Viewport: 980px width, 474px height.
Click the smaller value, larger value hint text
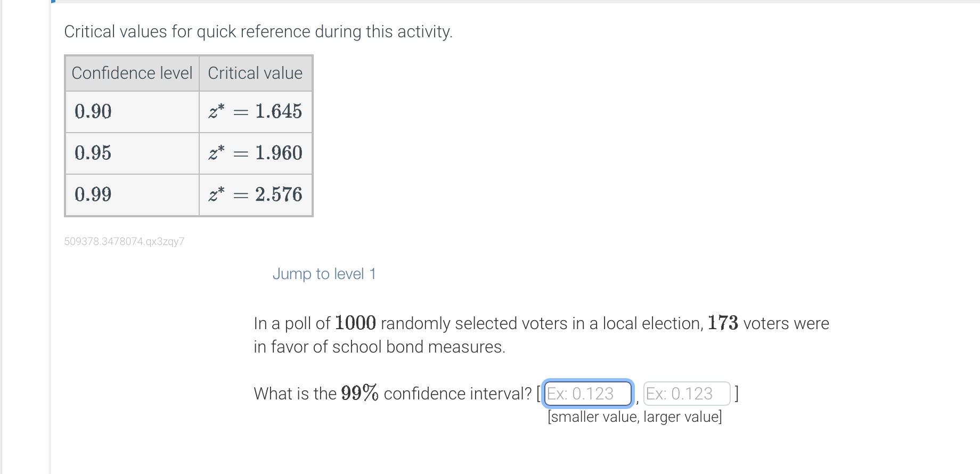tap(634, 416)
